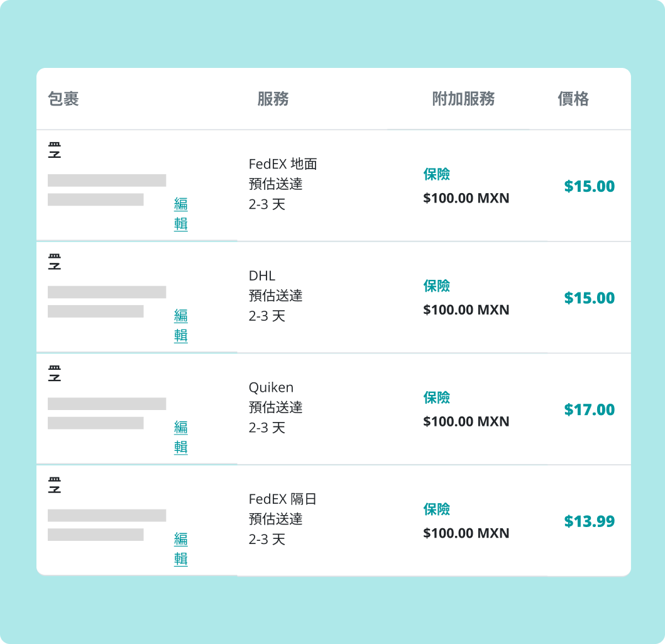Click 編輯 for the FedEX 隔日 package
This screenshot has width=665, height=644.
180,549
